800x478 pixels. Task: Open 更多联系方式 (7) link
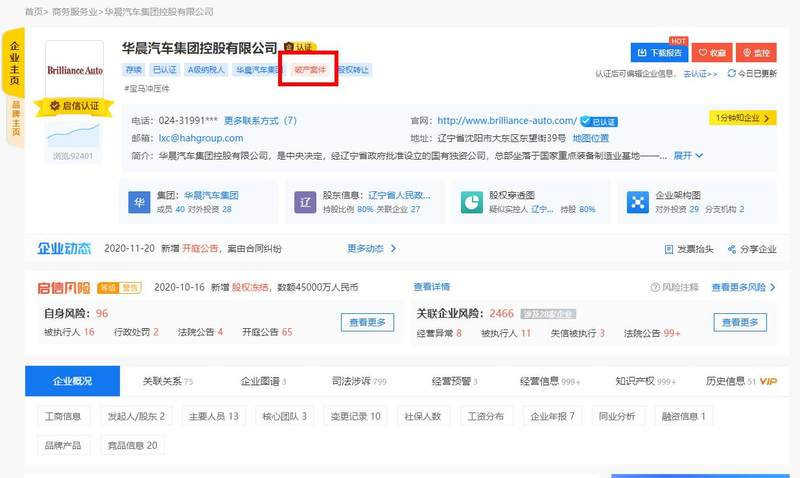click(260, 121)
